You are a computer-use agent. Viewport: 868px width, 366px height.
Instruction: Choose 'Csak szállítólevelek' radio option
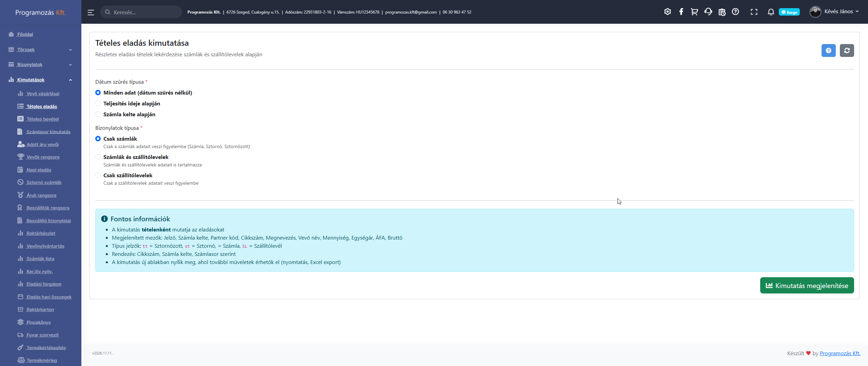(98, 175)
